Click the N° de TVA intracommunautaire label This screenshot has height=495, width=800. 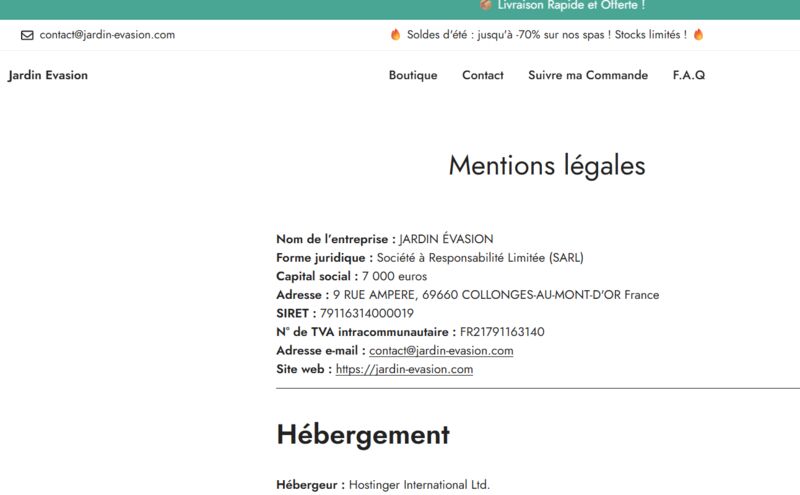click(366, 332)
